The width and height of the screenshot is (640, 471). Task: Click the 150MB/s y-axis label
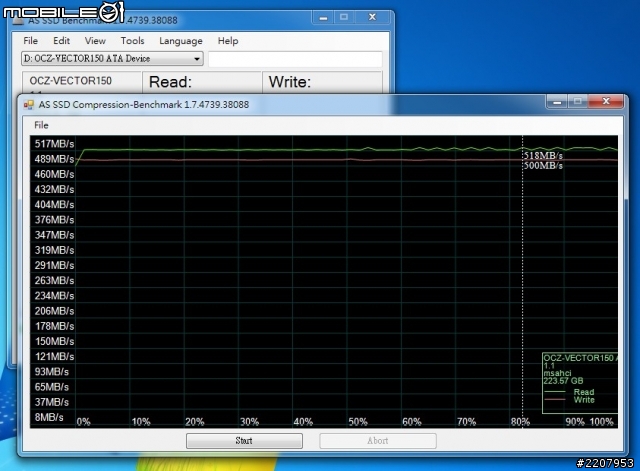coord(54,341)
